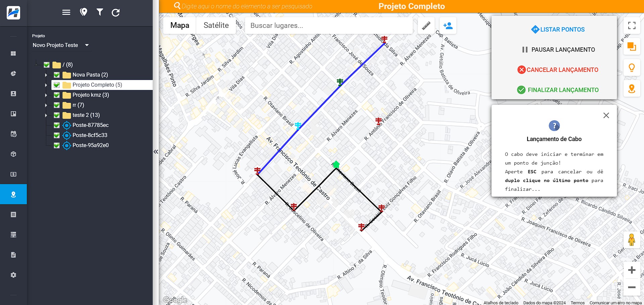Screen dimensions: 644x305
Task: Open the filter funnel icon
Action: 100,12
